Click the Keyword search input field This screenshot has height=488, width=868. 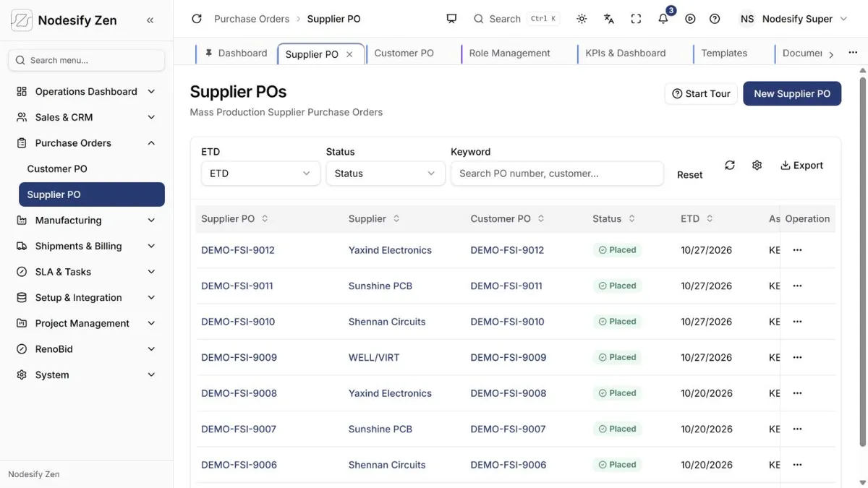557,174
